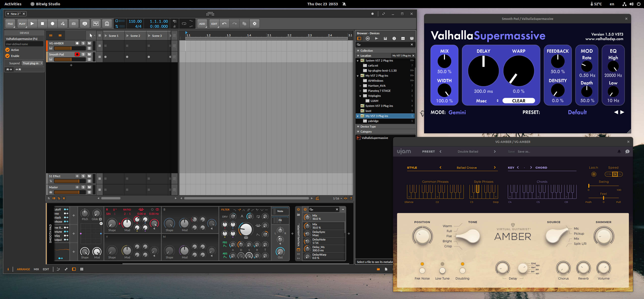Adjust the Swing slider in VG-AMBER
The width and height of the screenshot is (644, 299).
coord(604,186)
